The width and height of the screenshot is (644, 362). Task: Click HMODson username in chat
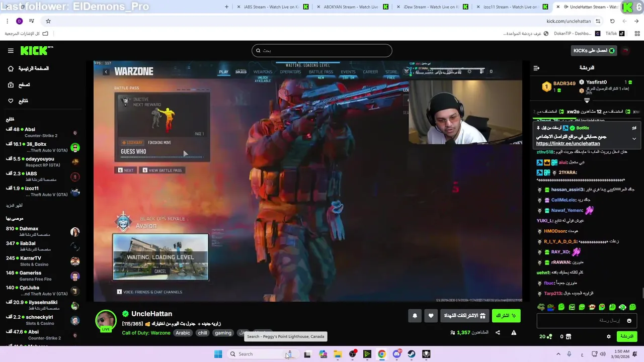[555, 231]
